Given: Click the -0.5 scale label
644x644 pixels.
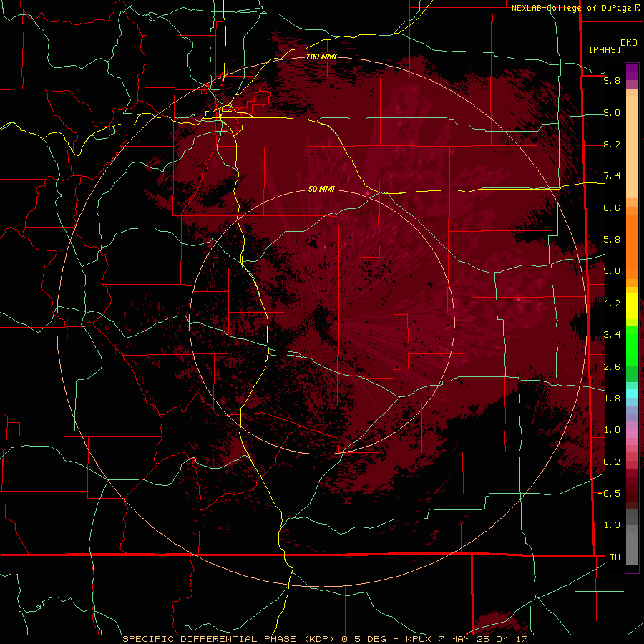Looking at the screenshot, I should (609, 494).
